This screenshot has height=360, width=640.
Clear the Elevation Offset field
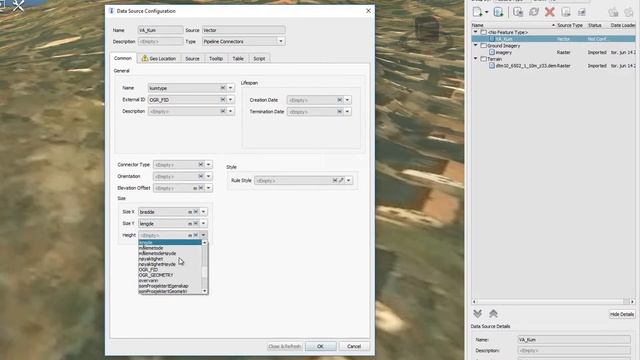[x=201, y=188]
